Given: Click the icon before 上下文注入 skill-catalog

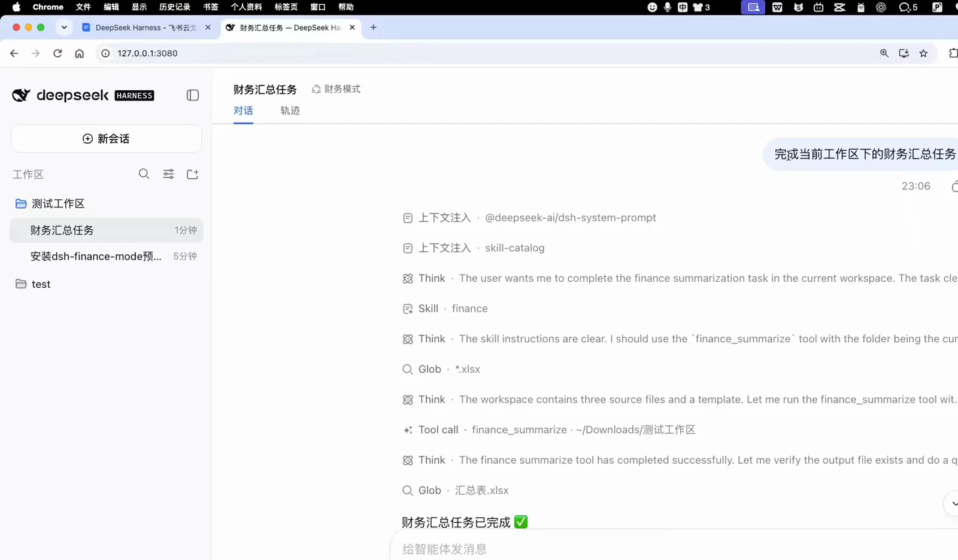Looking at the screenshot, I should click(x=408, y=248).
